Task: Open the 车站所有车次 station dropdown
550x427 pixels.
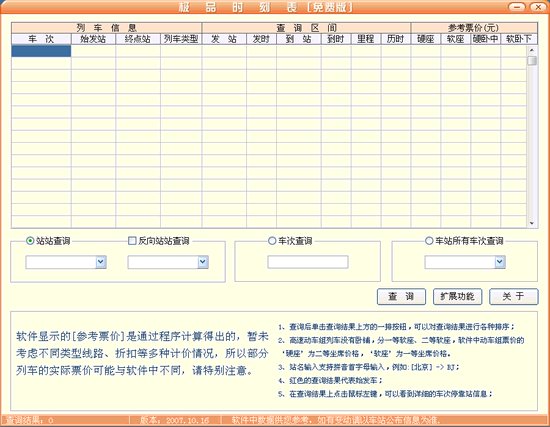Action: [x=500, y=262]
